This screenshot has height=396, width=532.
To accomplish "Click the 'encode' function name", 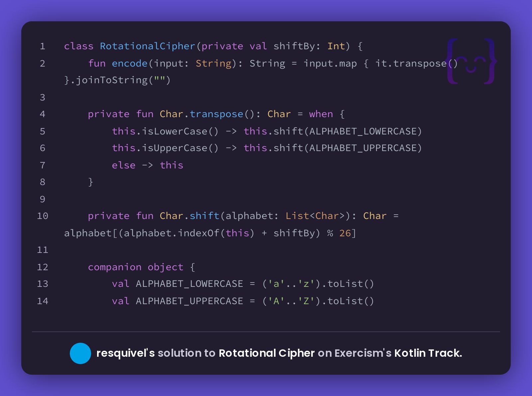I will 130,63.
